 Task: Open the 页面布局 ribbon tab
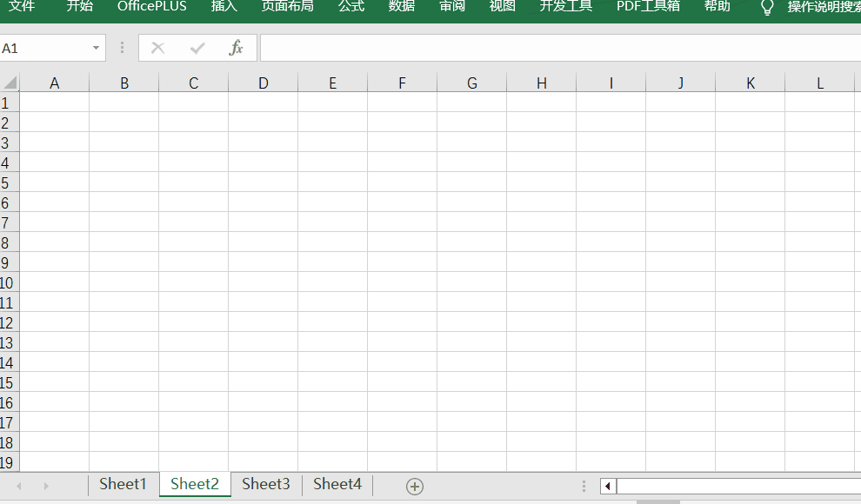point(287,7)
